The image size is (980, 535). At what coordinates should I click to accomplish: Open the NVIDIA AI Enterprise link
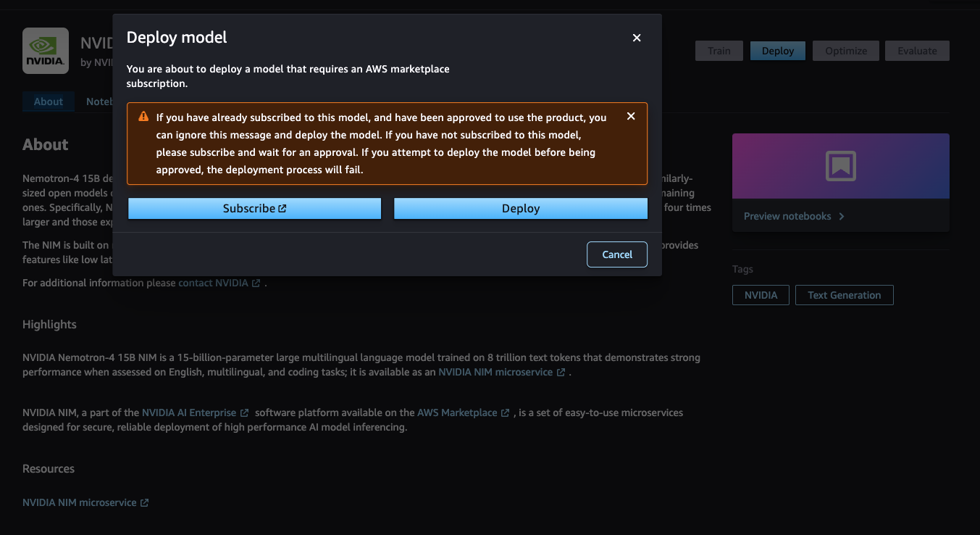point(196,412)
